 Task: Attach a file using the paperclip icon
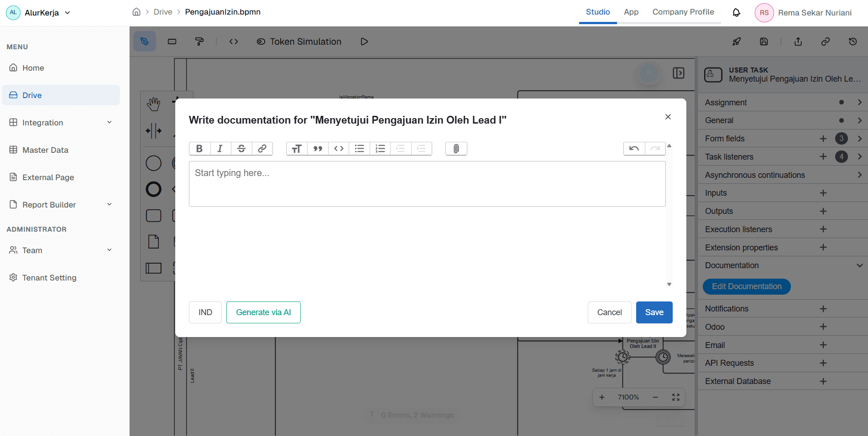point(456,148)
